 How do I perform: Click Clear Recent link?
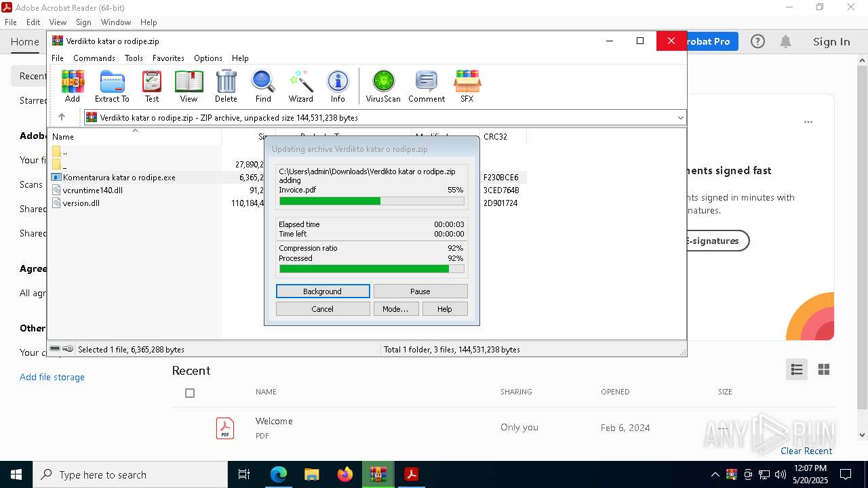click(806, 451)
